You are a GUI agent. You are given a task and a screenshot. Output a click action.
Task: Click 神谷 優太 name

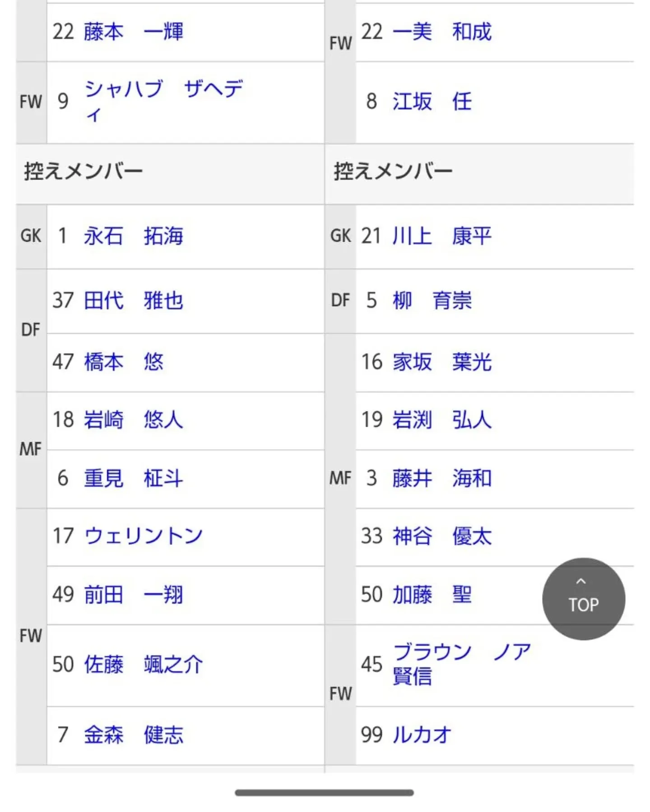click(x=442, y=536)
